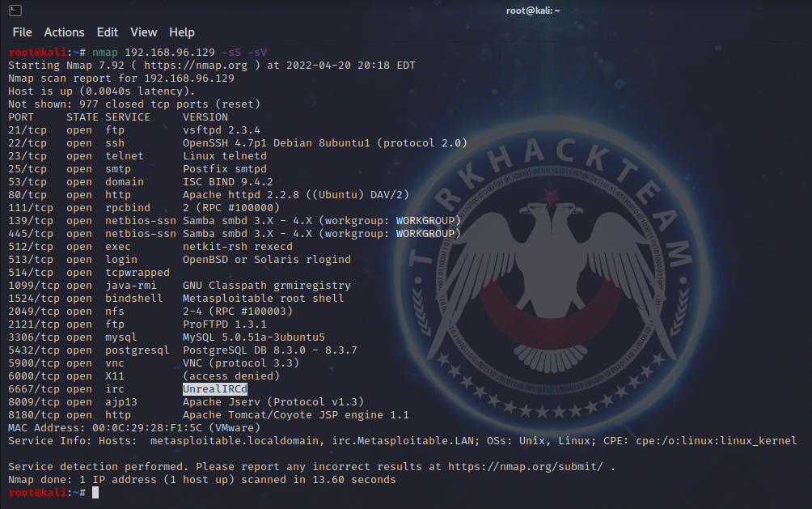The width and height of the screenshot is (812, 509).
Task: Click the https://nmap.org link in the start line
Action: click(195, 66)
